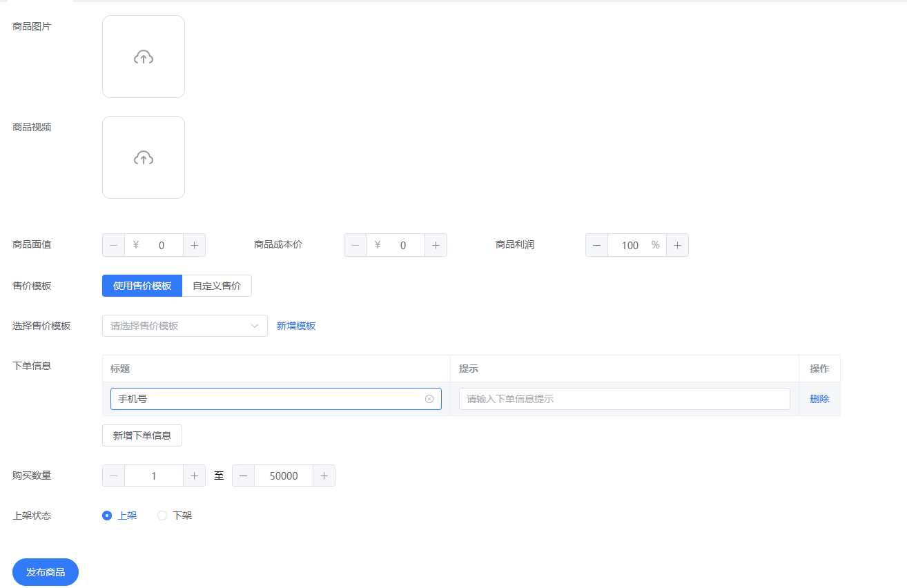The image size is (907, 588).
Task: Click the 商品图片 upload cloud icon
Action: [x=144, y=57]
